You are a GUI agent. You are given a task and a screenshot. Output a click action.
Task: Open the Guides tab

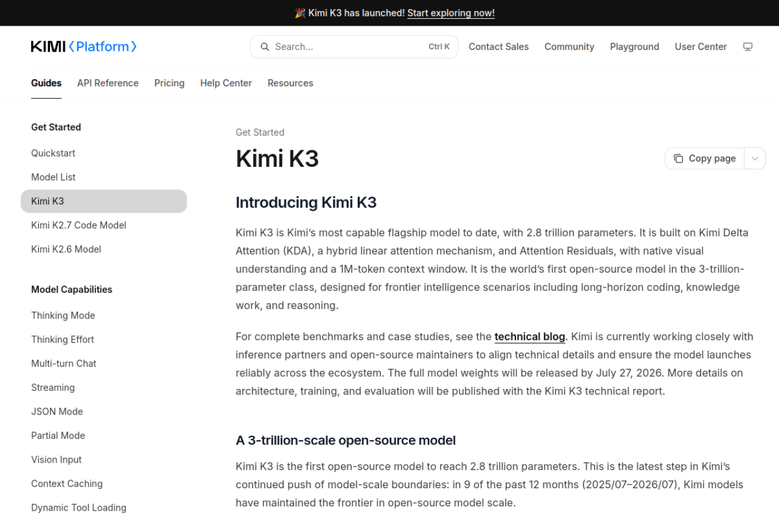[x=46, y=83]
